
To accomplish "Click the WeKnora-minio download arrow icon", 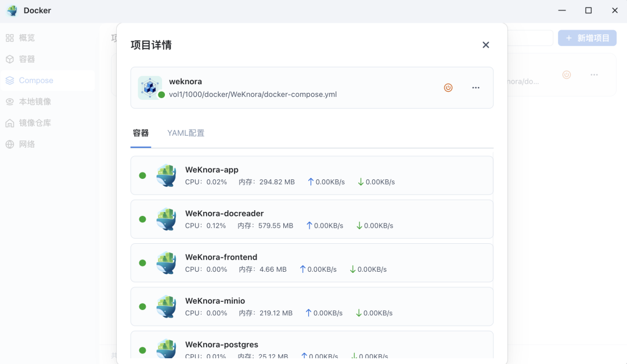I will 359,313.
